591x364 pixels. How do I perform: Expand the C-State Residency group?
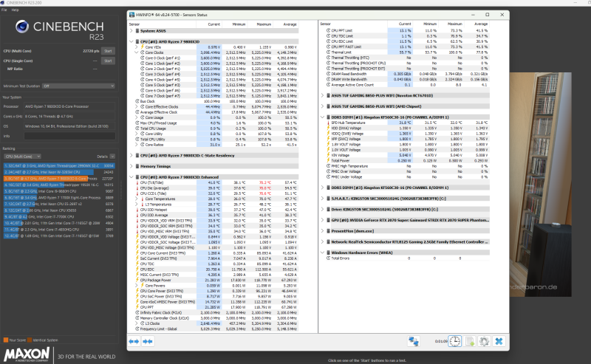tap(131, 155)
